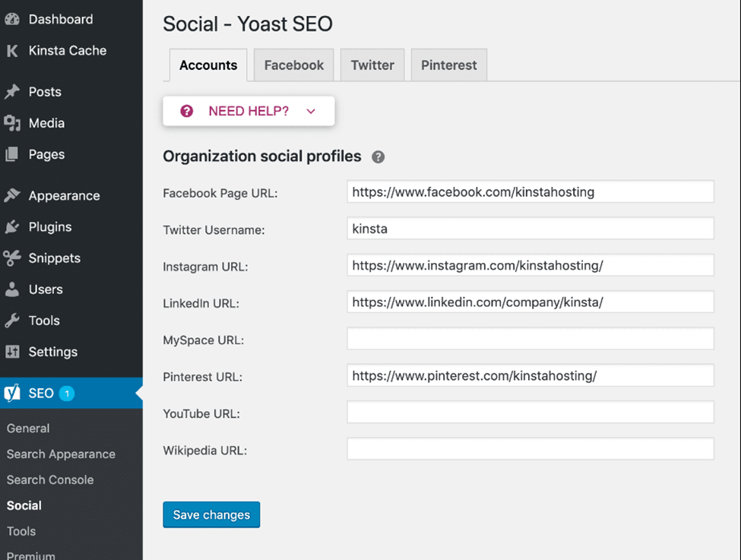Click the Appearance paintbrush icon
741x560 pixels.
pyautogui.click(x=12, y=195)
